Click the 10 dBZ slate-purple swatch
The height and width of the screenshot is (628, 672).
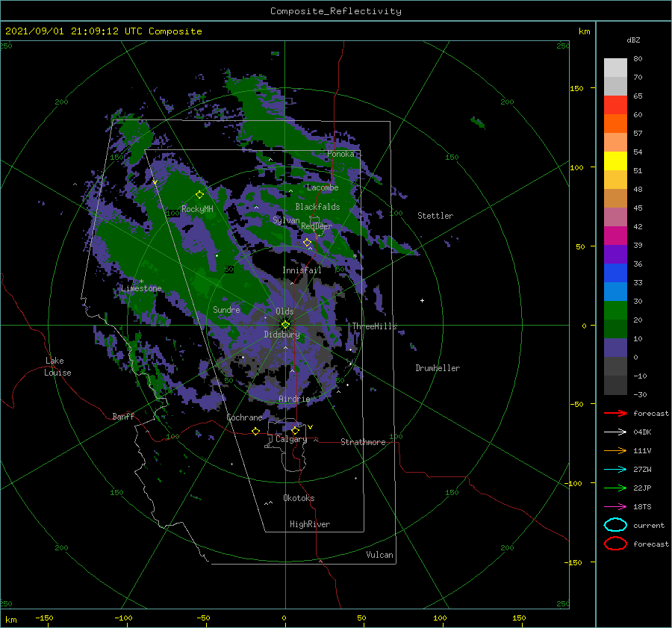(615, 348)
